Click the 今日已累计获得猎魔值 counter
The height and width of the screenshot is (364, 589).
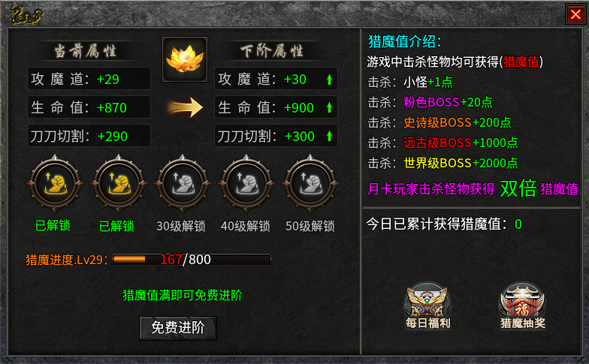[x=444, y=224]
